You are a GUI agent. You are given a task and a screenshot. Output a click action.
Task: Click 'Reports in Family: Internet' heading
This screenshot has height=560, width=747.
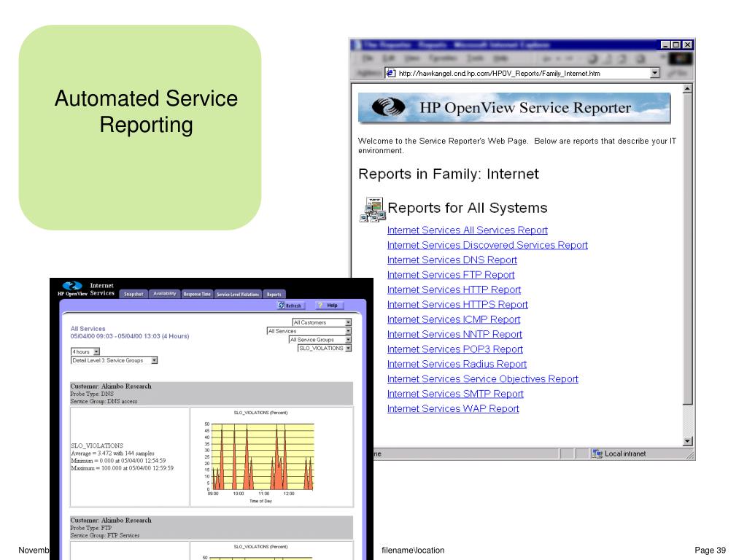pyautogui.click(x=449, y=174)
